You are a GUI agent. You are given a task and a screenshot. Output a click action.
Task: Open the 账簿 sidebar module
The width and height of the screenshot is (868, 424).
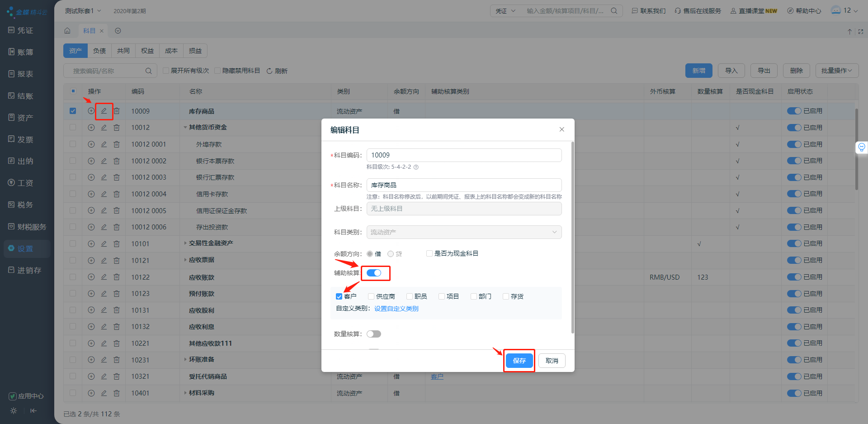tap(21, 52)
